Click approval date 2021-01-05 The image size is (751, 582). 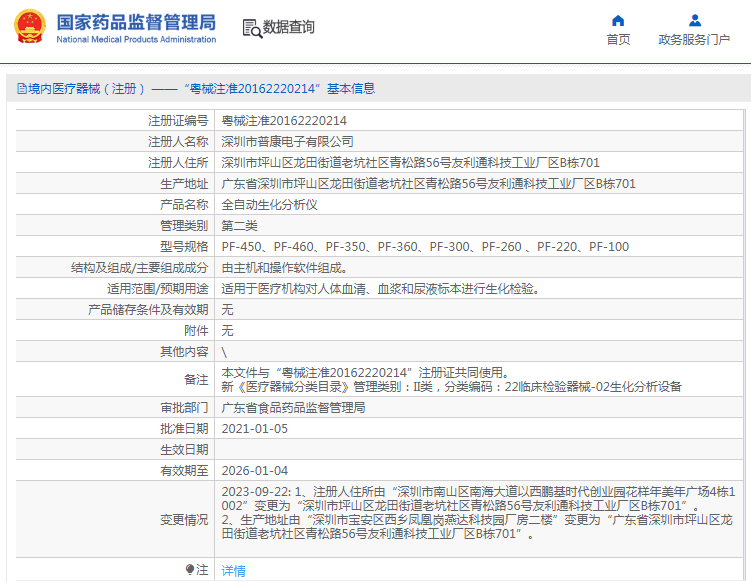tap(254, 429)
